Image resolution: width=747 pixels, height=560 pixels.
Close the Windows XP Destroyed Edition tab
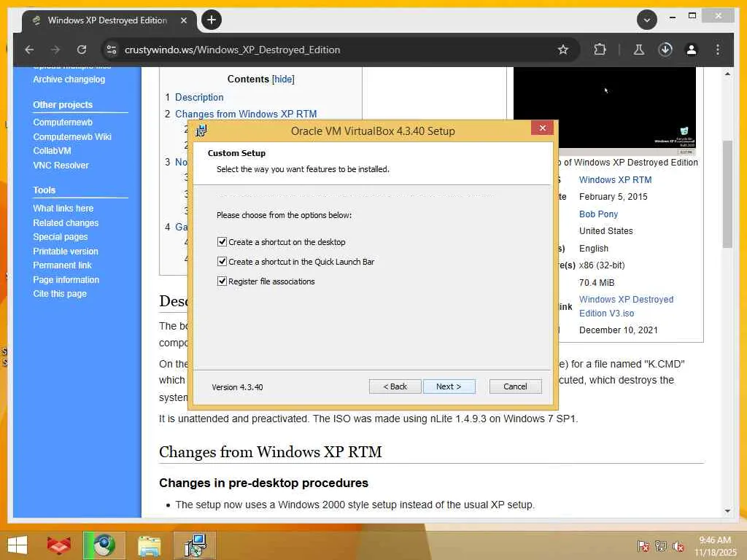[183, 20]
